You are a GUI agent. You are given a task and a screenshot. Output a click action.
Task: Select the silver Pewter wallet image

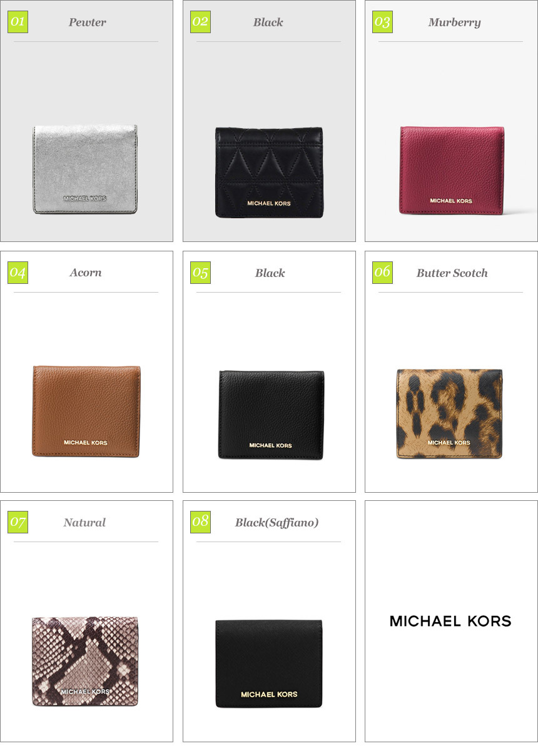(86, 169)
